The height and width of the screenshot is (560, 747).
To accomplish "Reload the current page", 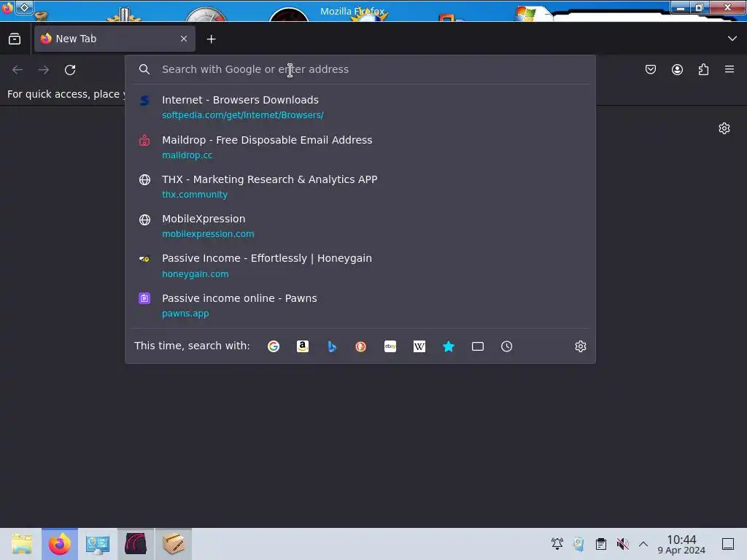I will click(70, 70).
